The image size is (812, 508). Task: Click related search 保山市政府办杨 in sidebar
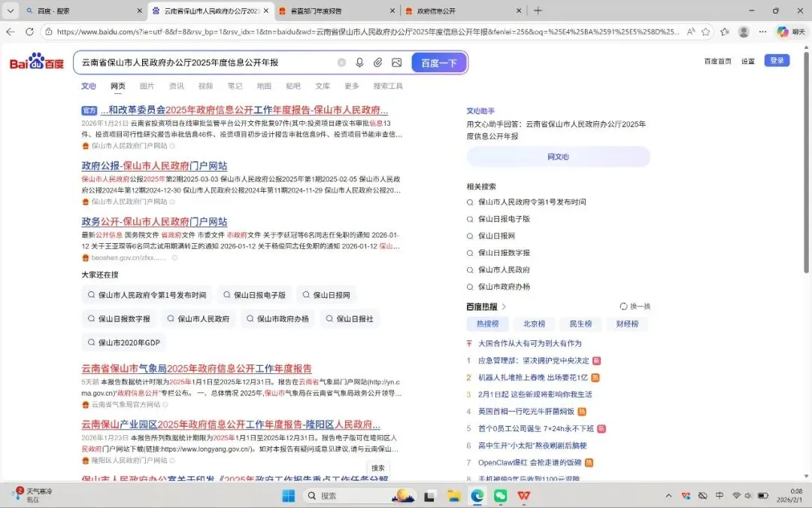(504, 287)
